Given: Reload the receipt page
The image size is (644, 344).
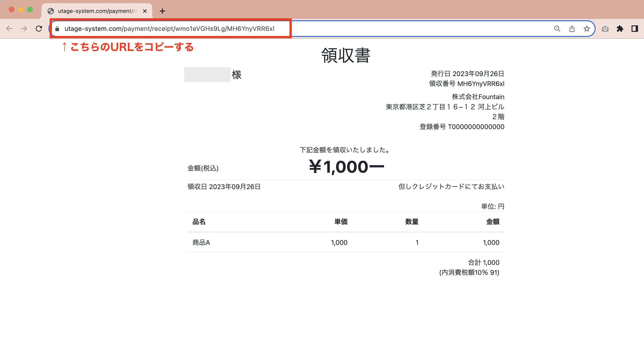Looking at the screenshot, I should 39,29.
